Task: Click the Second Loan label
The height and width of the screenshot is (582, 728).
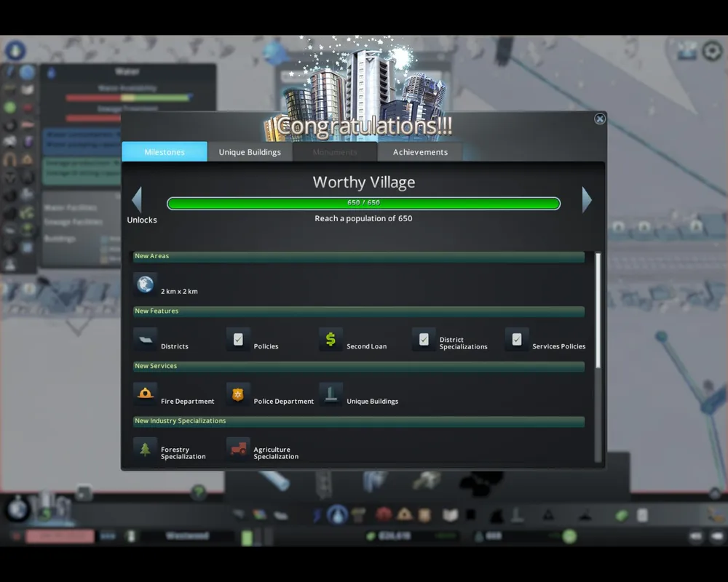Action: click(x=366, y=346)
